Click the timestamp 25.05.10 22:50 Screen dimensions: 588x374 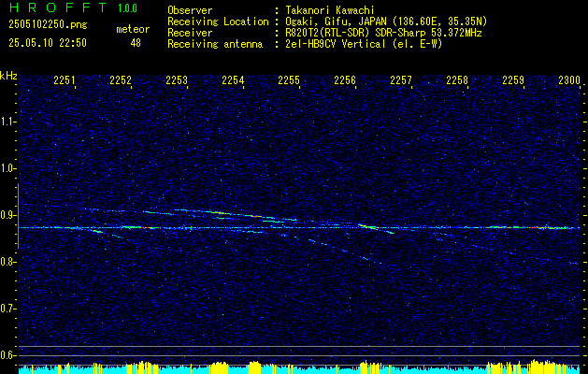point(48,43)
